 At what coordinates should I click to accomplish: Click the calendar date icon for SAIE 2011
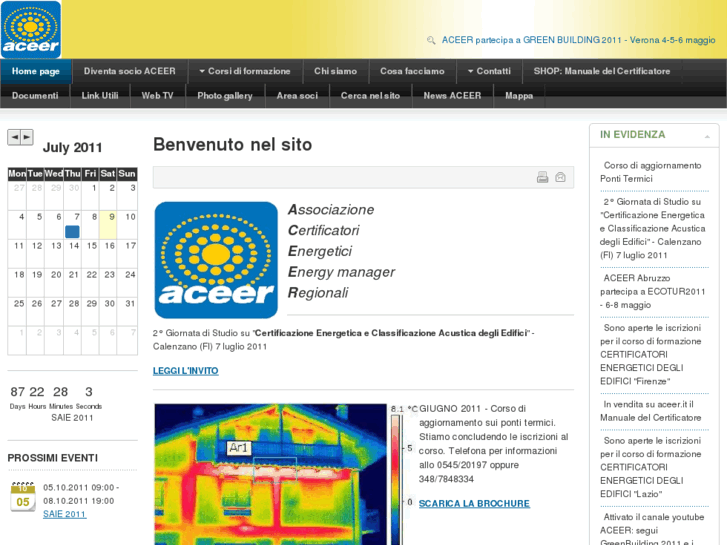click(x=23, y=497)
